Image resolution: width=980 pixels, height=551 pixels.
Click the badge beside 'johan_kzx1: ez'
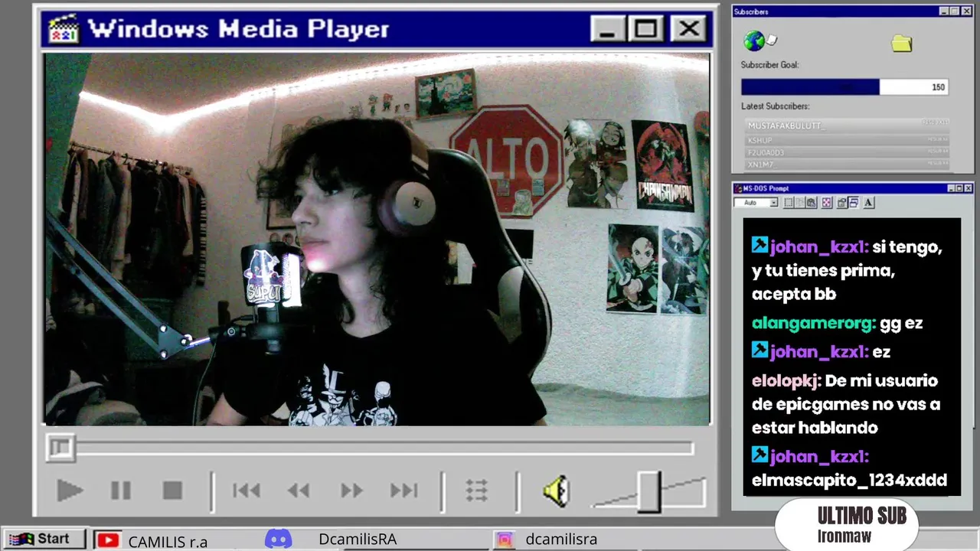coord(759,350)
